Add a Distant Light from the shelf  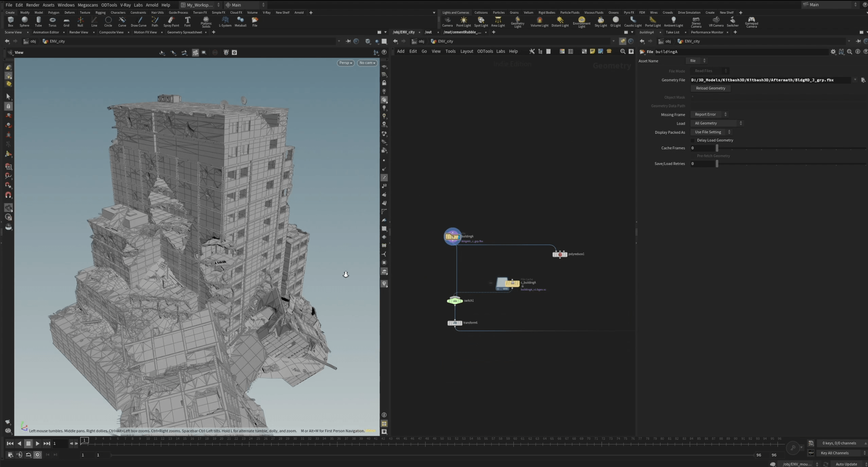560,21
